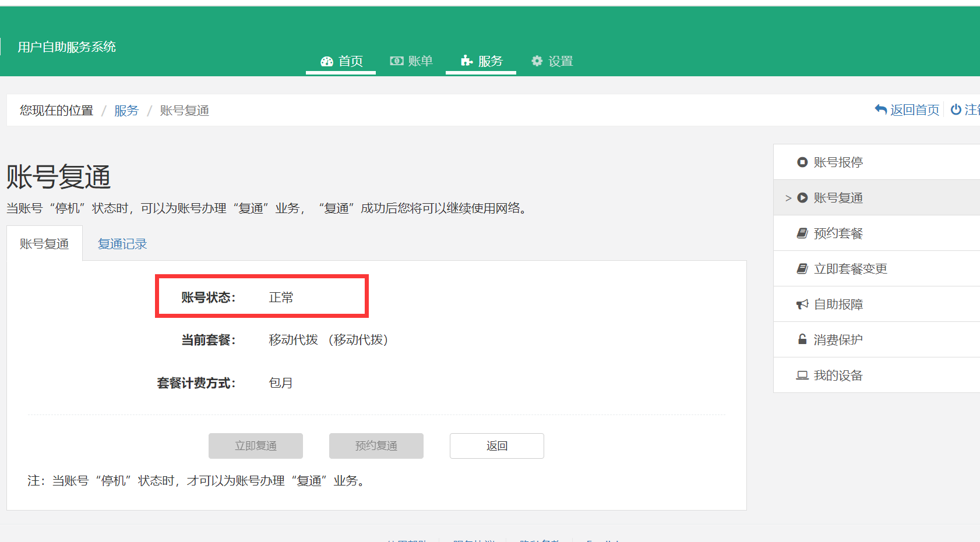Open the 预约套餐 sidebar item
The height and width of the screenshot is (542, 980).
[838, 233]
